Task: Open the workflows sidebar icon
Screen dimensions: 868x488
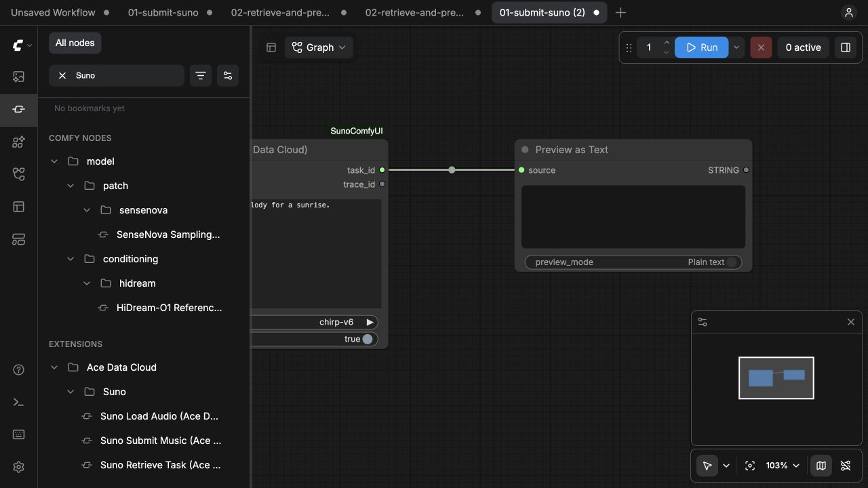Action: click(18, 174)
